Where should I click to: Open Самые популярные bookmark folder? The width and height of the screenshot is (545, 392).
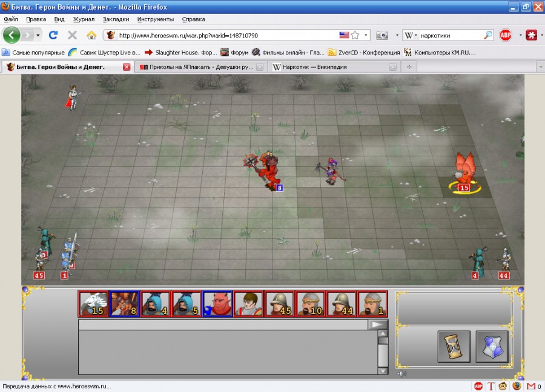point(33,53)
